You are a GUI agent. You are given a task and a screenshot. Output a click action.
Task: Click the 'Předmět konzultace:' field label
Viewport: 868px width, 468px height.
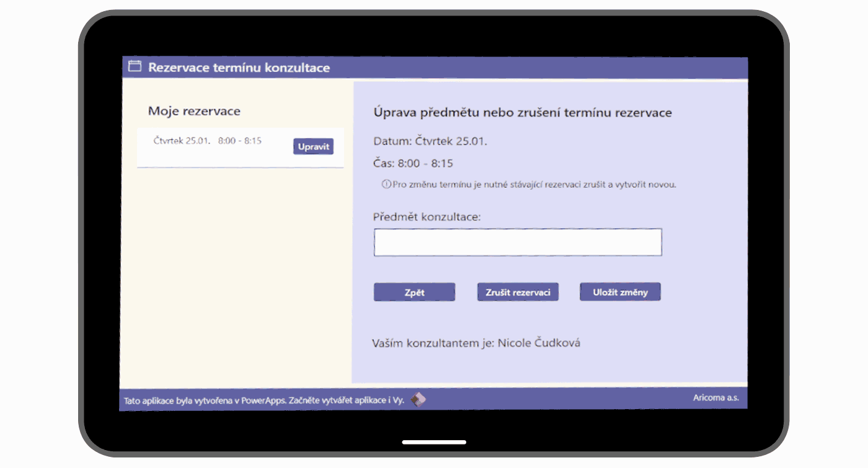point(427,217)
